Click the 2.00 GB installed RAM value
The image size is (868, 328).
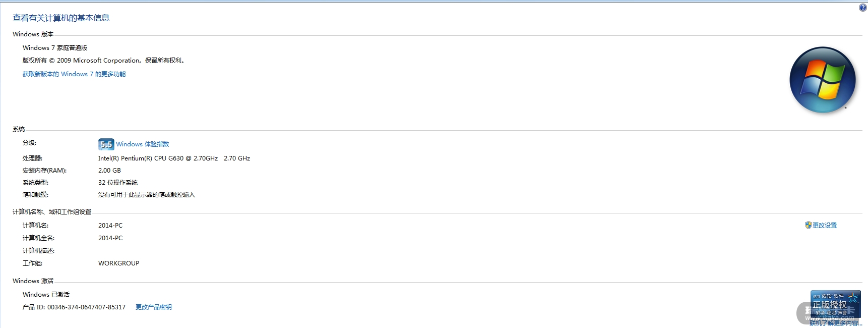point(109,171)
